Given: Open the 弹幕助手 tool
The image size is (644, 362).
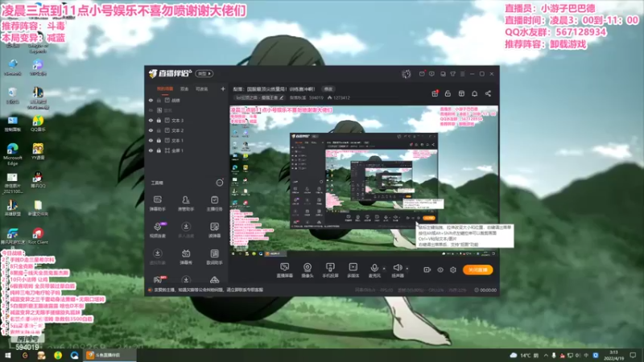Looking at the screenshot, I should [157, 204].
